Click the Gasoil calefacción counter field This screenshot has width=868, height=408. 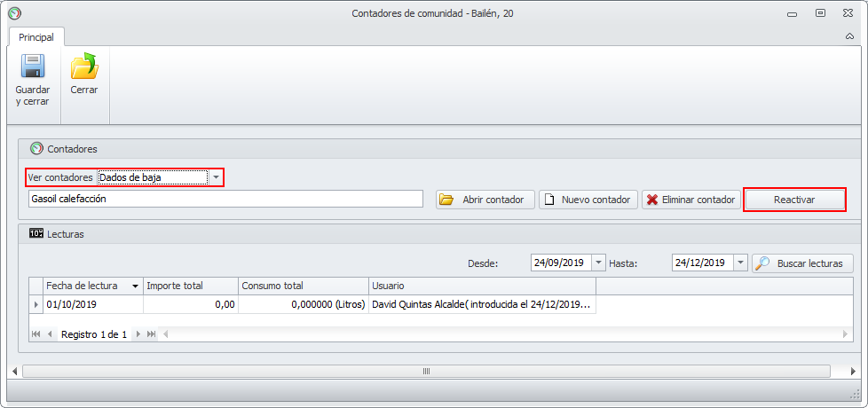(225, 199)
